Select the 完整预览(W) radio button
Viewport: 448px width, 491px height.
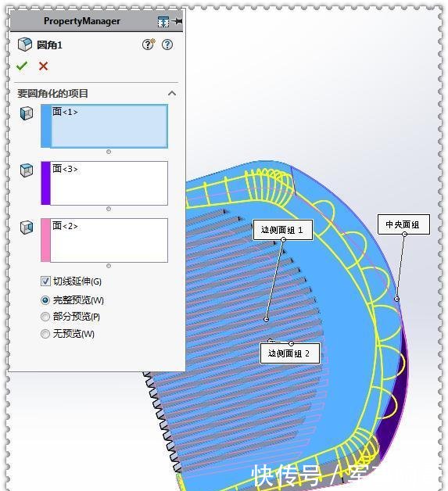pos(45,300)
